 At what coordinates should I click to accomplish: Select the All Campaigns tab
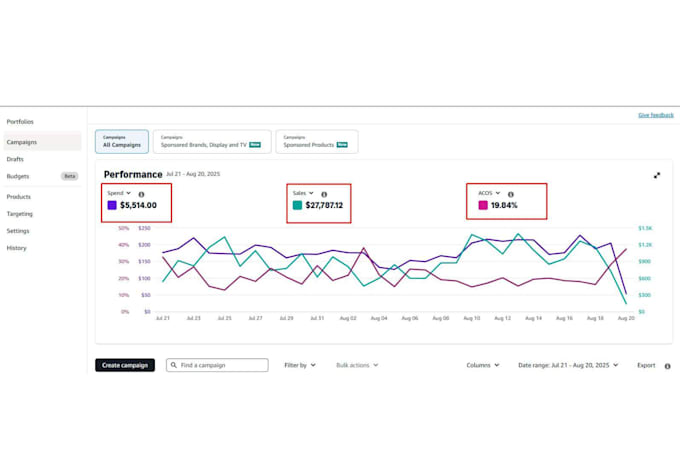pyautogui.click(x=122, y=141)
